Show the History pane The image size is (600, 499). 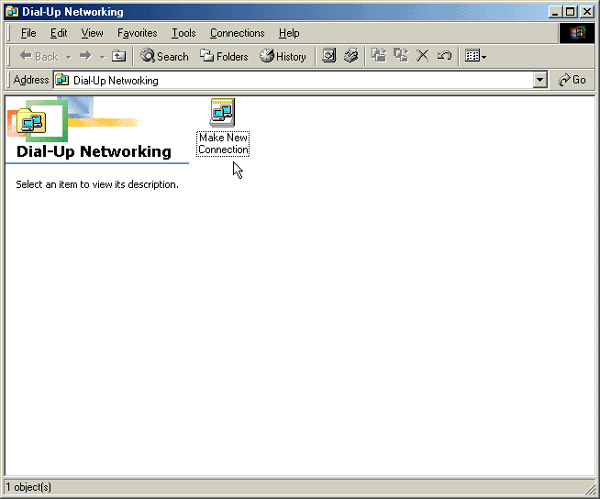point(283,57)
